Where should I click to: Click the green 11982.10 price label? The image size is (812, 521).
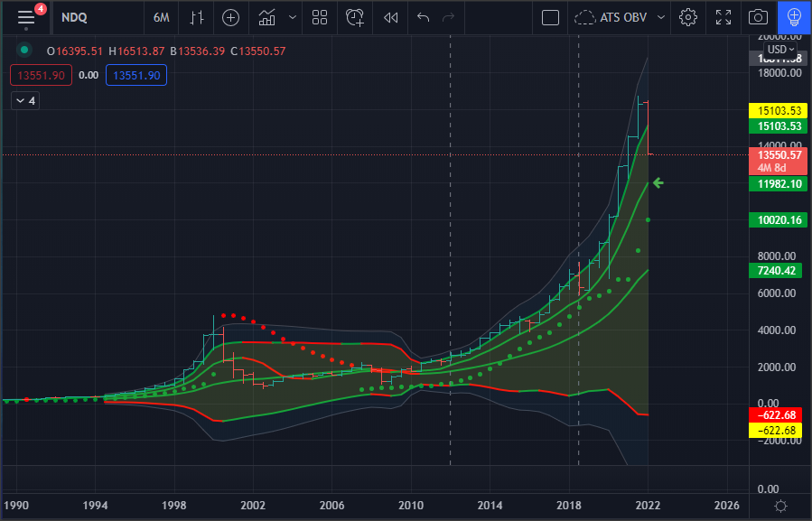779,184
